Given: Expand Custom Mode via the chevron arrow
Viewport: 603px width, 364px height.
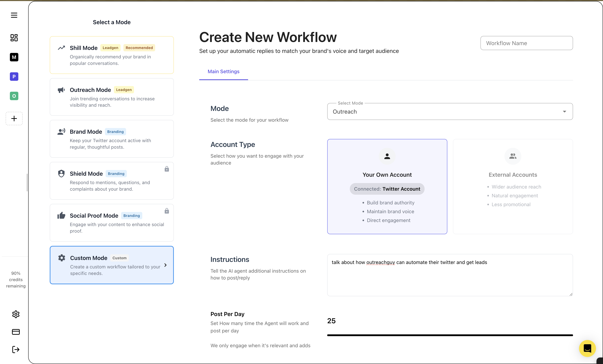Looking at the screenshot, I should pyautogui.click(x=165, y=265).
